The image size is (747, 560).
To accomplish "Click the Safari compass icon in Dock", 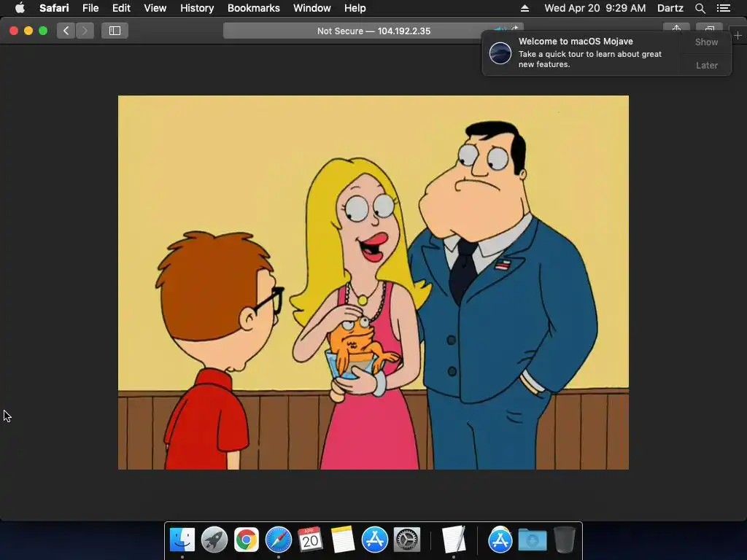I will click(x=278, y=540).
